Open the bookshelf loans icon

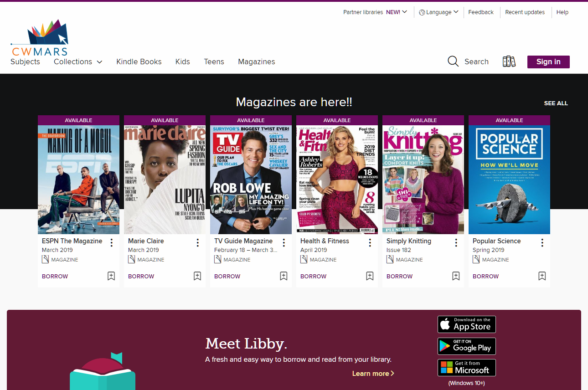pos(509,62)
